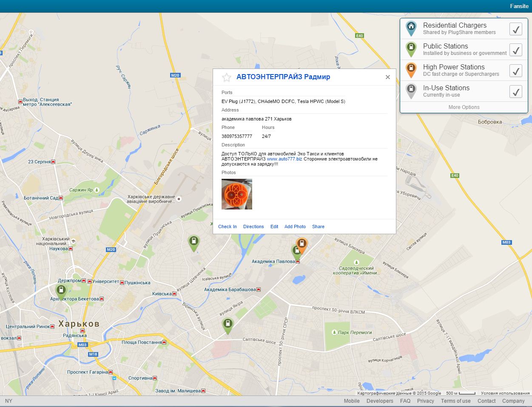Click Add Photo in the popup
Screen dimensions: 532x407
click(295, 226)
